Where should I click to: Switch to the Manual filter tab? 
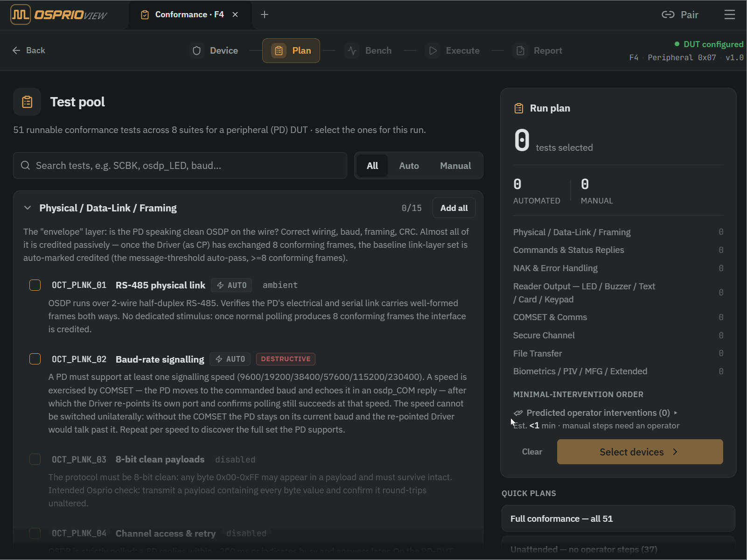[x=455, y=166]
